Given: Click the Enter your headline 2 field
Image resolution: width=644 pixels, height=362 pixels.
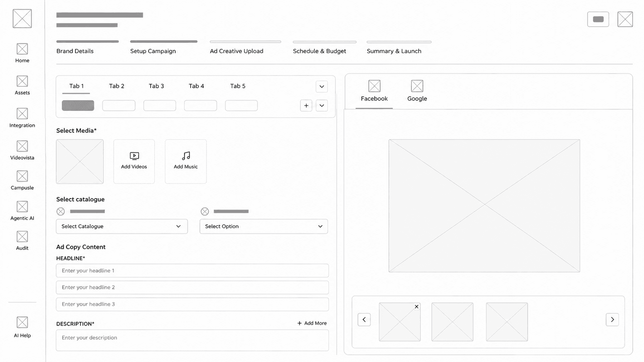Looking at the screenshot, I should tap(192, 287).
